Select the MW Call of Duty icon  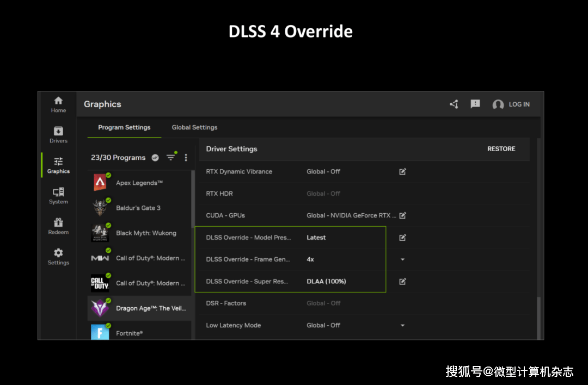100,258
